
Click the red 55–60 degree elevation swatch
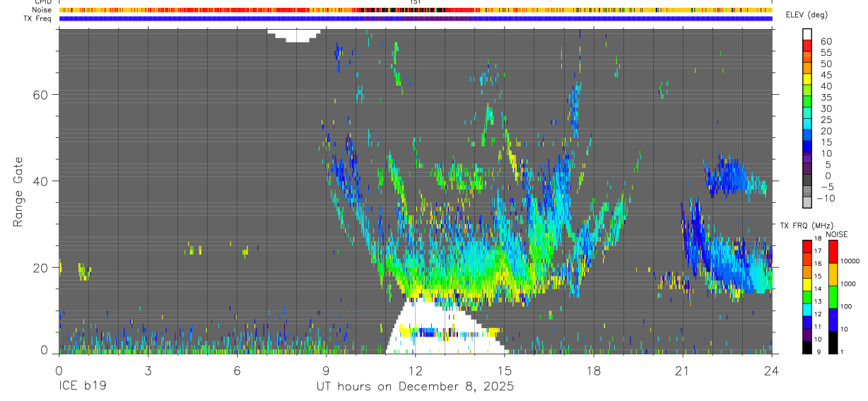807,45
